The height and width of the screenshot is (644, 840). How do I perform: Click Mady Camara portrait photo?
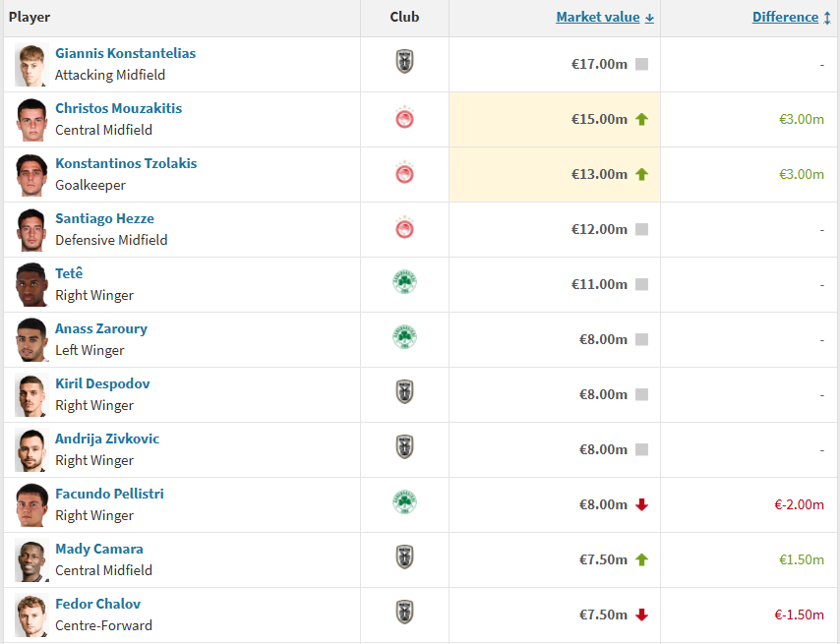pyautogui.click(x=31, y=560)
